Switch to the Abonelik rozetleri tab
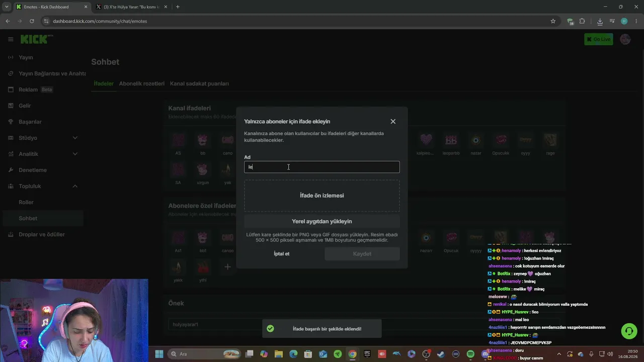 (142, 83)
